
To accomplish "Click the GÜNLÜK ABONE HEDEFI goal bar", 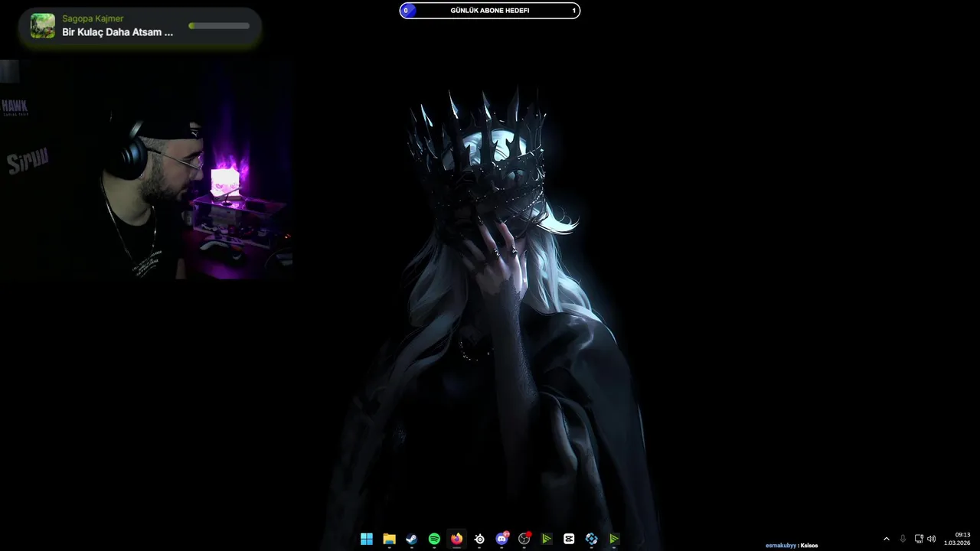I will coord(490,11).
